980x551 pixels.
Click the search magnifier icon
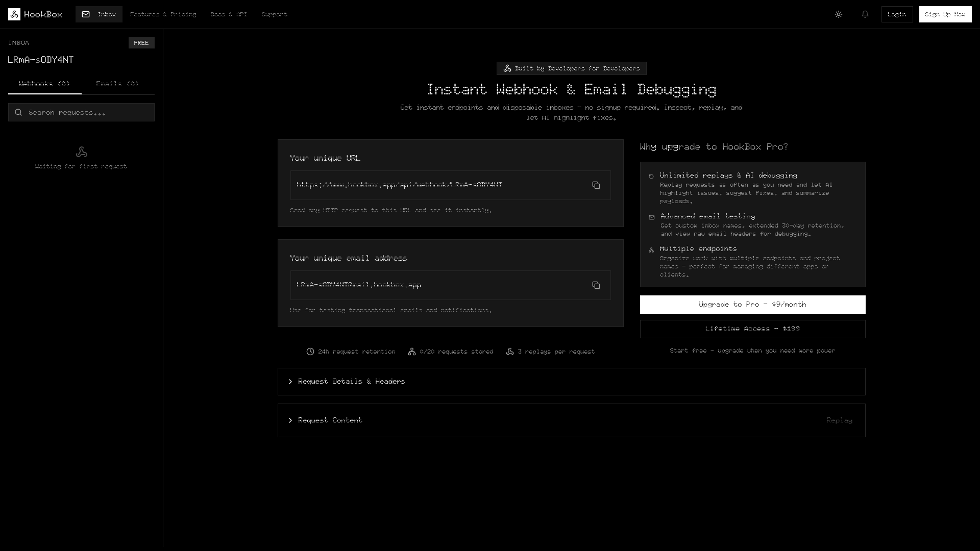pos(18,112)
